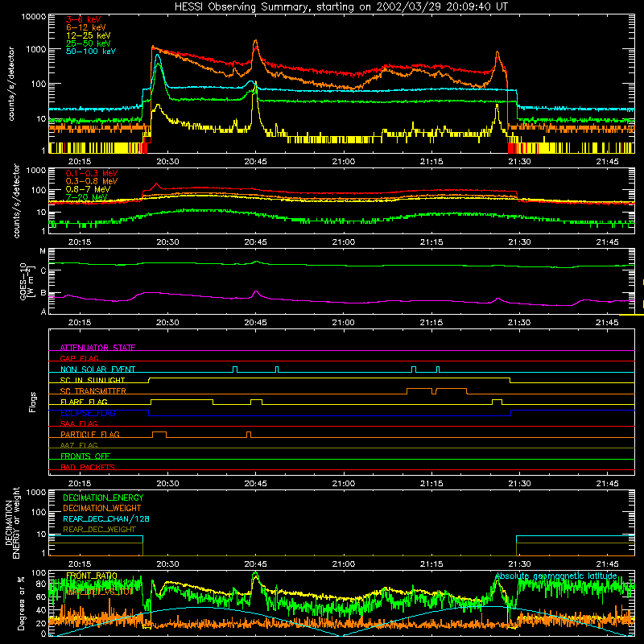Click the NON_SOLAR_EVENT flag label
Viewport: 644px width, 644px height.
[97, 369]
